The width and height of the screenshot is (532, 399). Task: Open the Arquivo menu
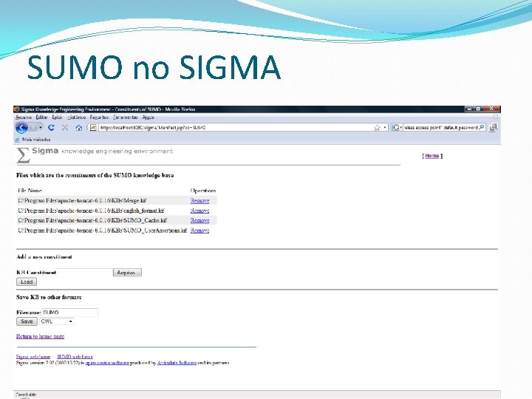coord(24,117)
